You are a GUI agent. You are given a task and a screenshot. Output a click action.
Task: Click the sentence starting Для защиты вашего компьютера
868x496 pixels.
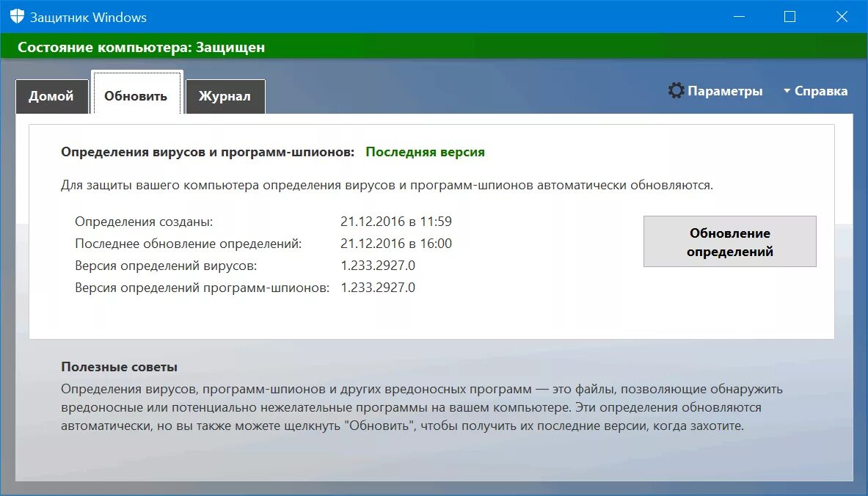coord(387,186)
